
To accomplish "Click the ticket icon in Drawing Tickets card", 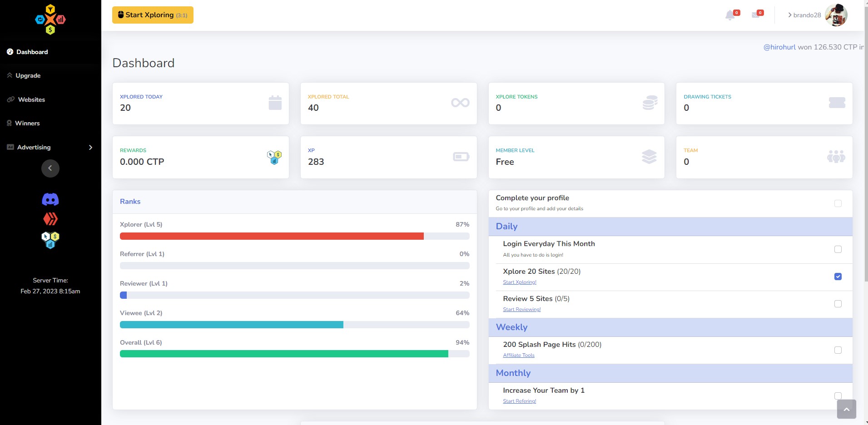I will tap(837, 103).
